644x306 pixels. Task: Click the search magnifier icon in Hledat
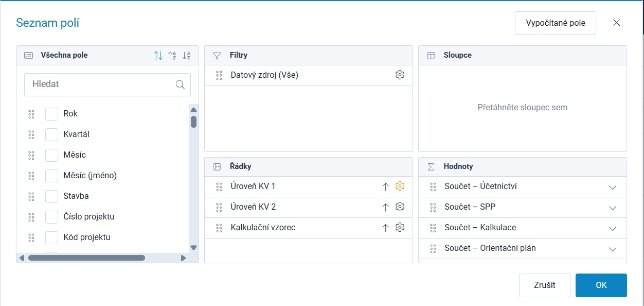pyautogui.click(x=180, y=84)
